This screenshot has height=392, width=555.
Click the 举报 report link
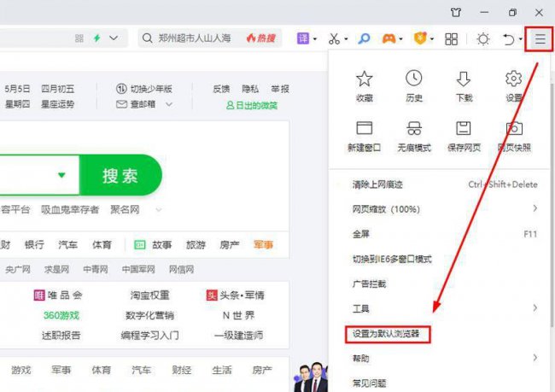pyautogui.click(x=280, y=89)
